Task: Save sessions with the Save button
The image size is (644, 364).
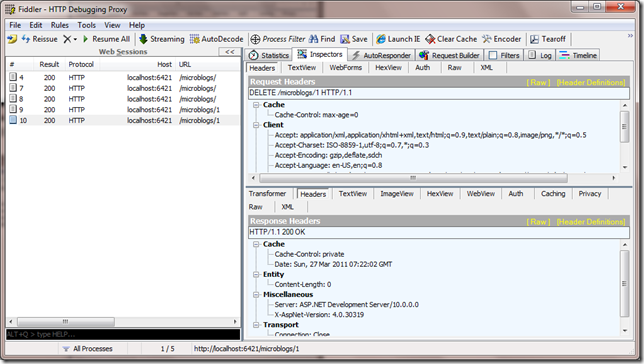Action: [354, 39]
